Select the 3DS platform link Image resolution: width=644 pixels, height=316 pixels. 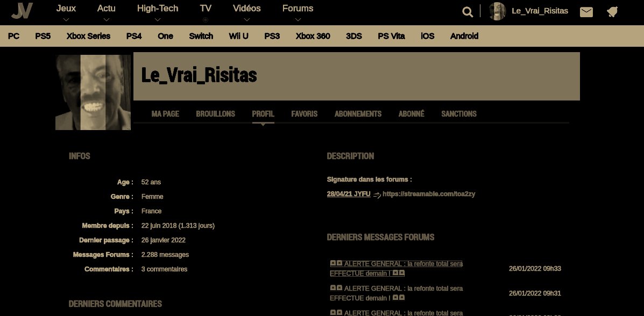click(x=354, y=36)
